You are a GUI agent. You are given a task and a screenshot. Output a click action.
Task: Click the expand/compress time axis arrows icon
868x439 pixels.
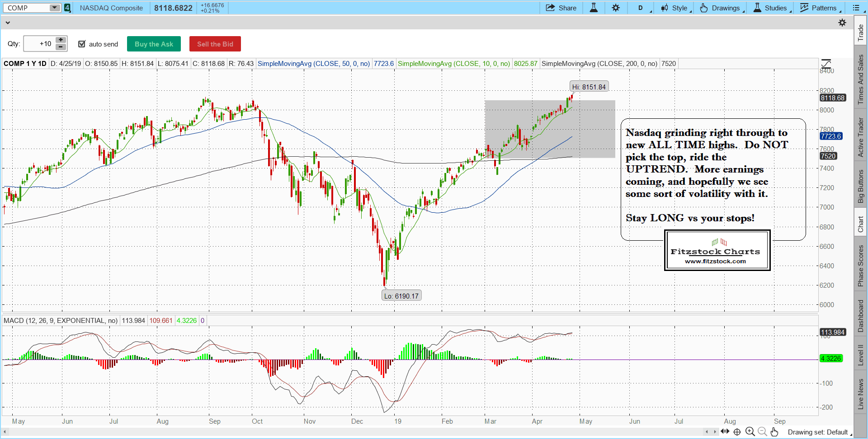tap(725, 432)
